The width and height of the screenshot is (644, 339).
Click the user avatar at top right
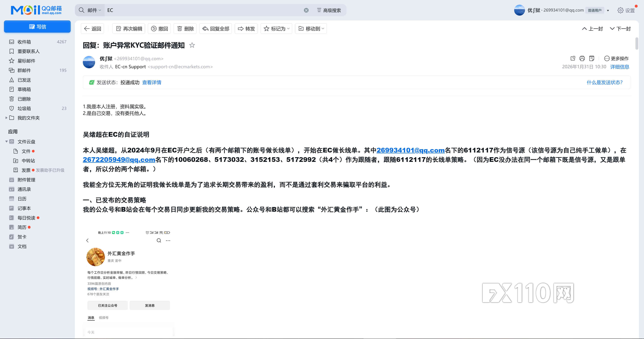(x=519, y=10)
